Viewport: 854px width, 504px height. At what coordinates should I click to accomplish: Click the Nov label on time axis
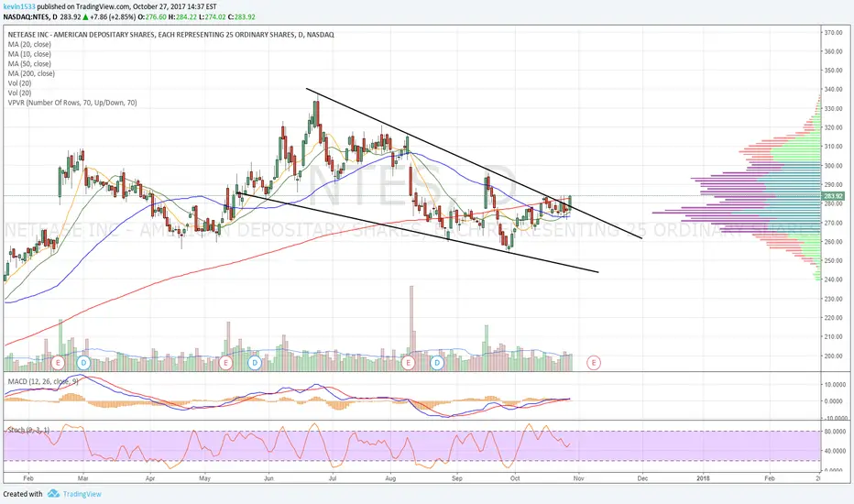pyautogui.click(x=578, y=478)
